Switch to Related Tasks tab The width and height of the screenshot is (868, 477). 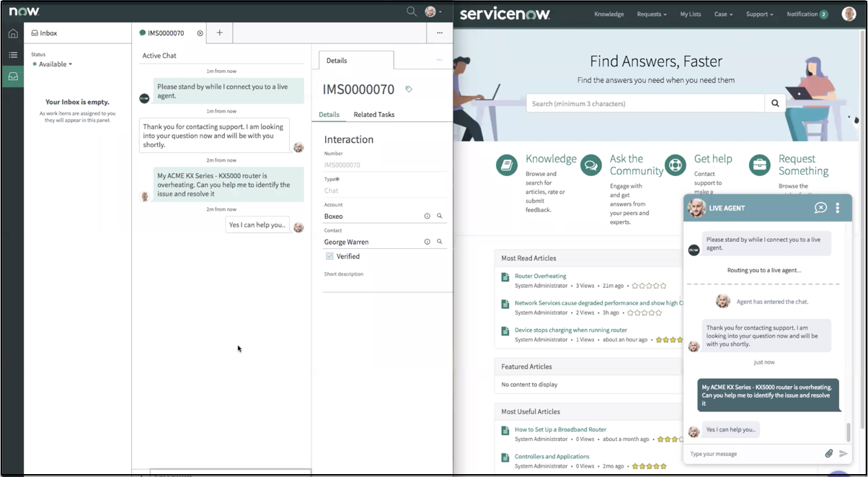click(373, 115)
